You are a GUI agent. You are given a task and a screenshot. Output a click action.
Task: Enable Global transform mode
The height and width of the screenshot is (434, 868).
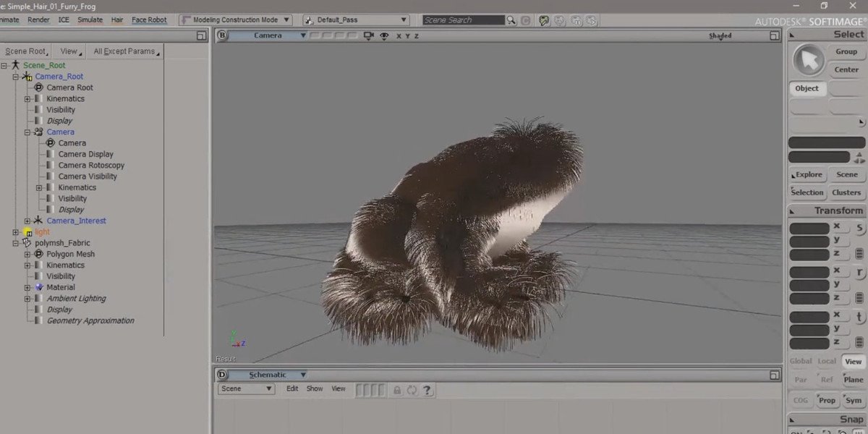coord(801,361)
